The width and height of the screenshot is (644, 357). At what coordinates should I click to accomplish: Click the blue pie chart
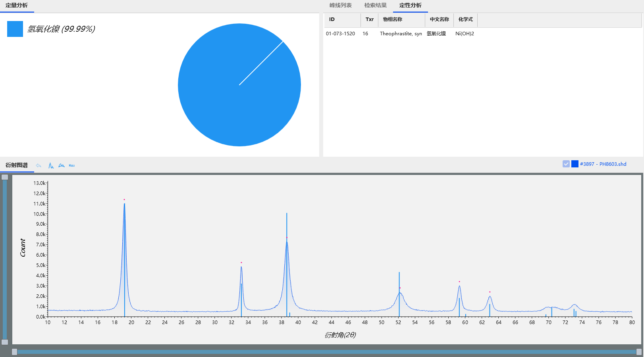click(239, 85)
